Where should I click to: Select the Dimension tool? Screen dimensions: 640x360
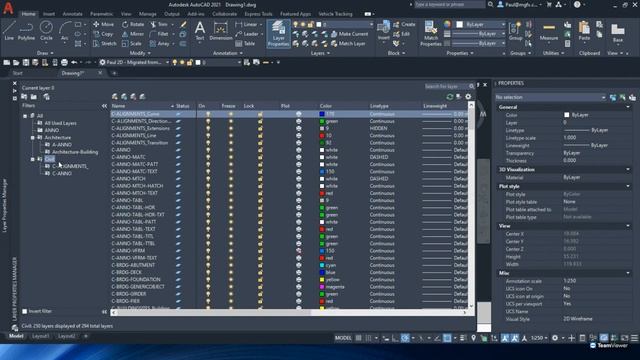tap(221, 31)
